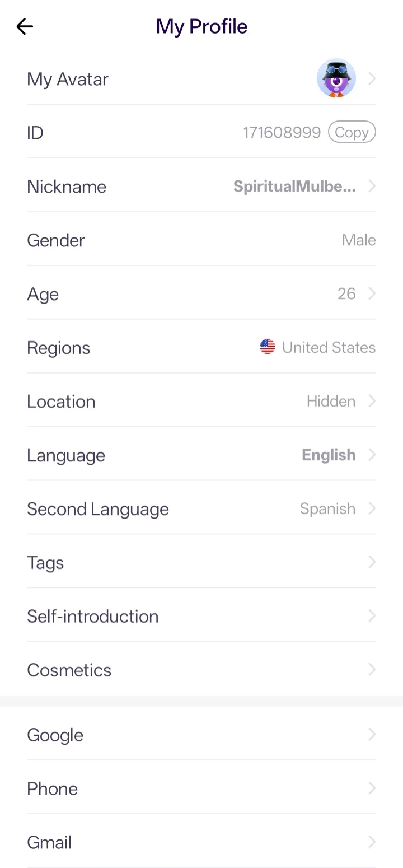The width and height of the screenshot is (403, 868).
Task: Open the chevron beside Age 26
Action: click(372, 293)
